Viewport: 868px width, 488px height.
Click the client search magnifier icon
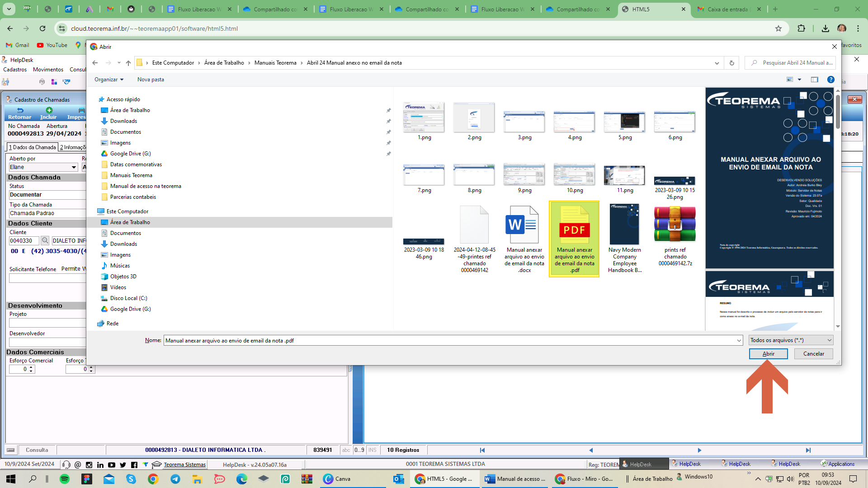45,240
